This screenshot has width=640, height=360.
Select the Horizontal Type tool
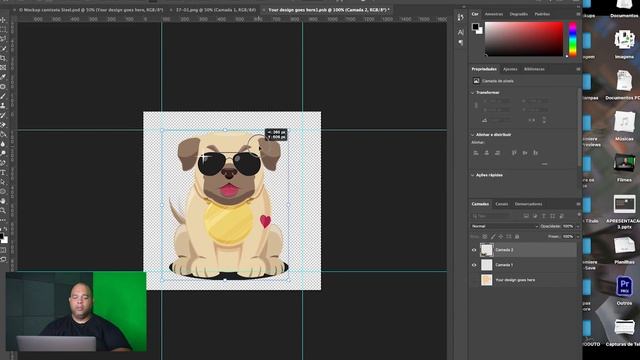pyautogui.click(x=3, y=173)
